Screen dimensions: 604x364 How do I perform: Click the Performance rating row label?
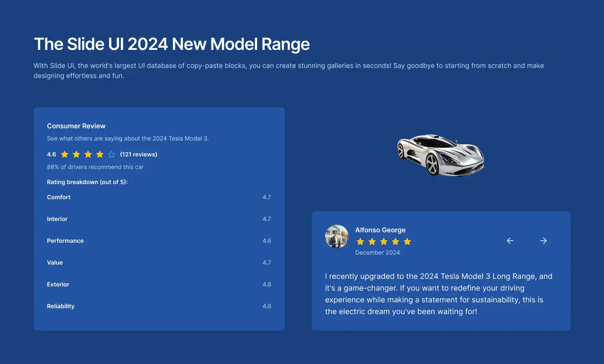click(65, 241)
